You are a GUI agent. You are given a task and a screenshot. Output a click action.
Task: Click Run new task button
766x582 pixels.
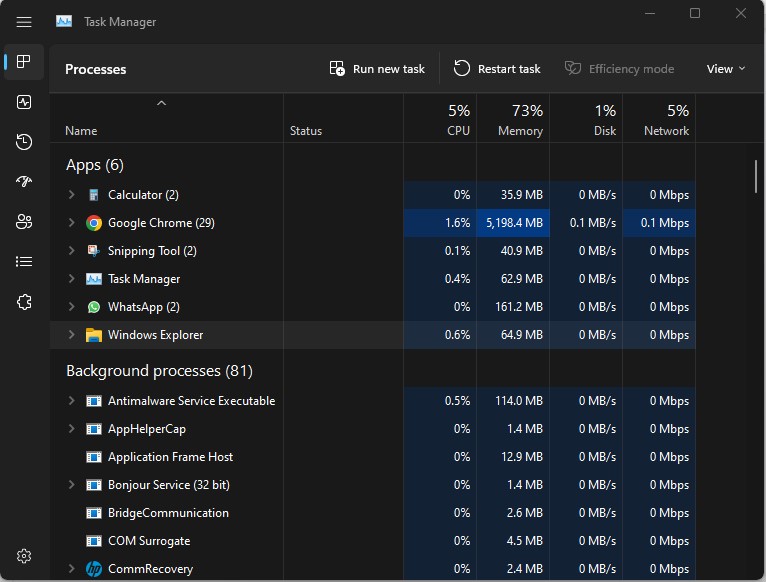point(377,69)
